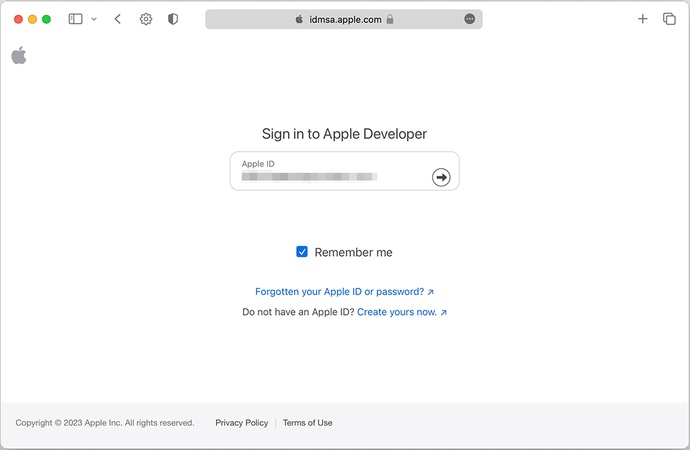690x450 pixels.
Task: Open Forgotten your Apple ID or password link
Action: point(345,292)
